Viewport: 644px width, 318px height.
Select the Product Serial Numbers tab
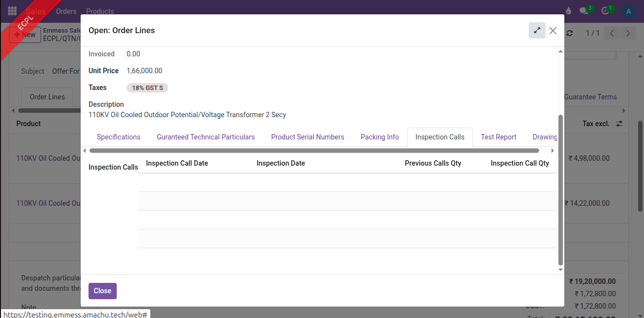(307, 137)
